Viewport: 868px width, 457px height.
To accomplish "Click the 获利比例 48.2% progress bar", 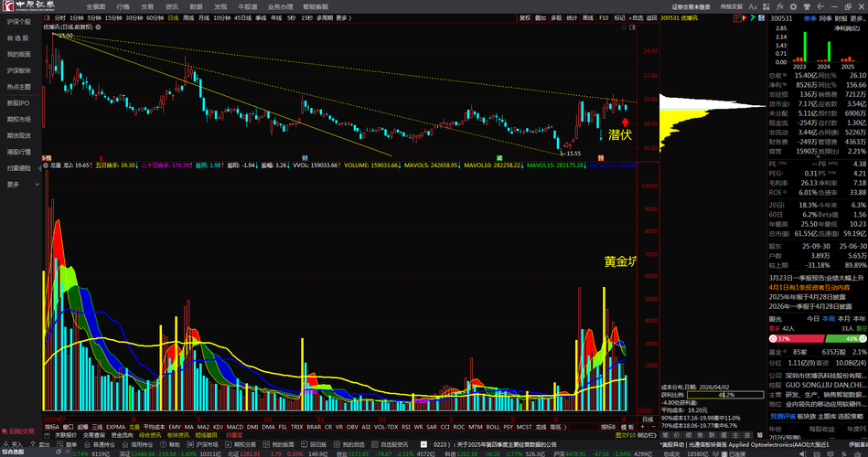I will click(x=725, y=395).
